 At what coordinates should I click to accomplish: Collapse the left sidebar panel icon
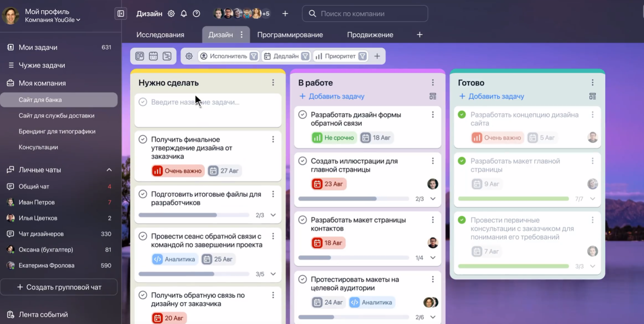pos(121,14)
